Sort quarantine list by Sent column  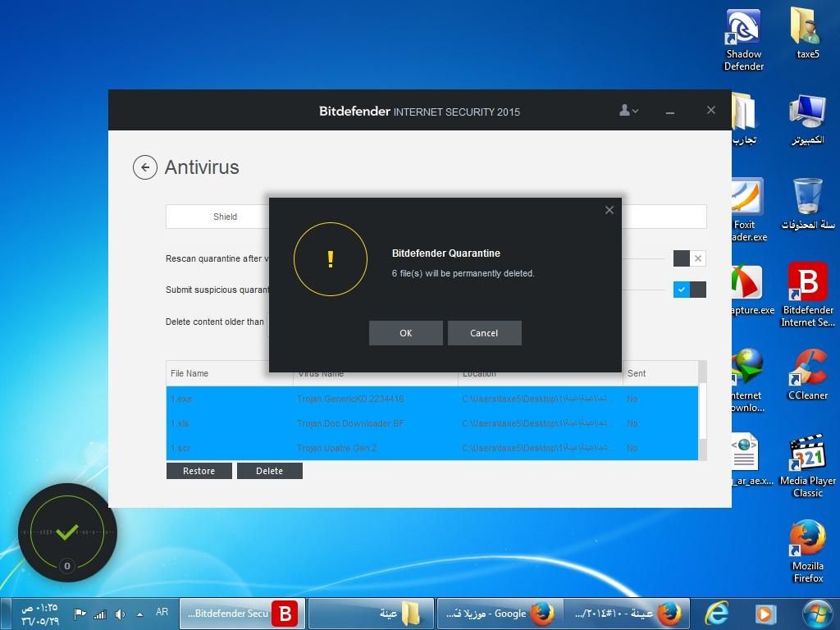tap(637, 373)
